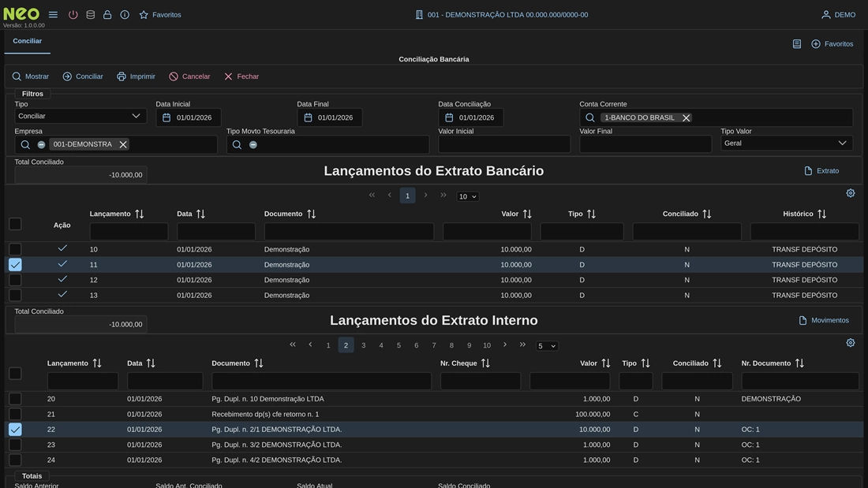Viewport: 868px width, 488px height.
Task: Click the info circle icon
Action: pyautogui.click(x=125, y=15)
